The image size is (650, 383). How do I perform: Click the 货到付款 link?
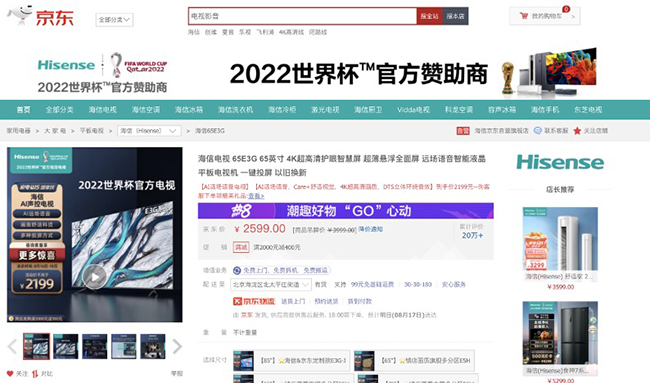coord(359,301)
